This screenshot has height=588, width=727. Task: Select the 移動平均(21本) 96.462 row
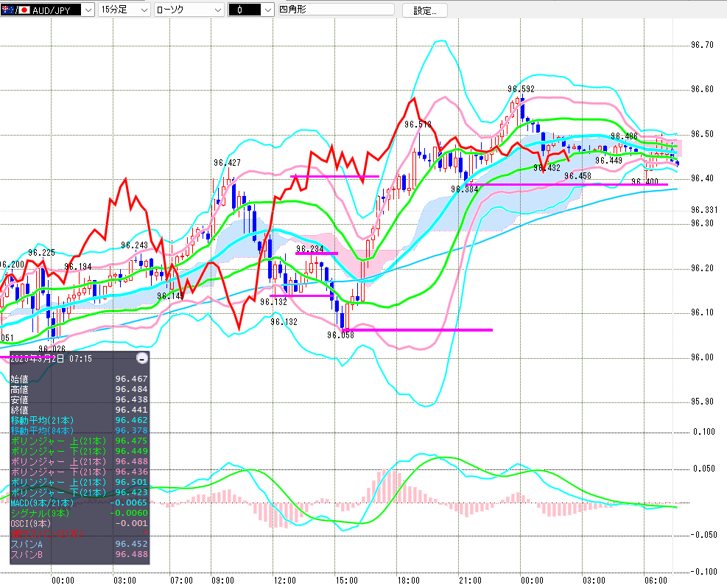point(80,420)
